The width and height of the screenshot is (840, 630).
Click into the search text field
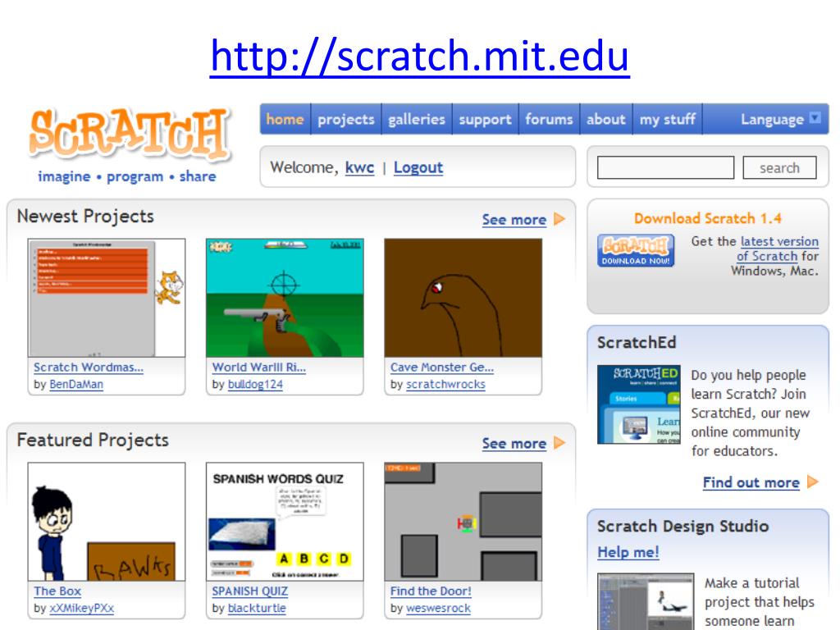pyautogui.click(x=665, y=167)
